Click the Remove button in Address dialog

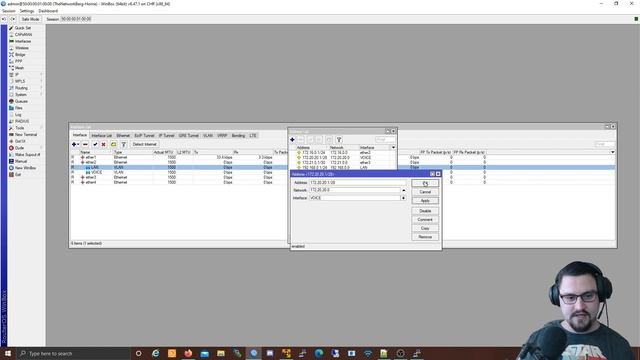coord(425,237)
